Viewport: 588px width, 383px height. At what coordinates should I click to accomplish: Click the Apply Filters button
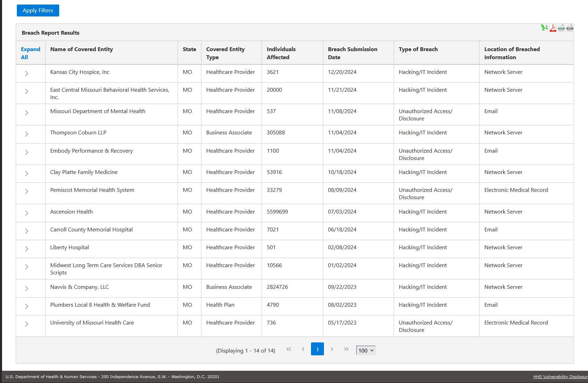point(38,11)
